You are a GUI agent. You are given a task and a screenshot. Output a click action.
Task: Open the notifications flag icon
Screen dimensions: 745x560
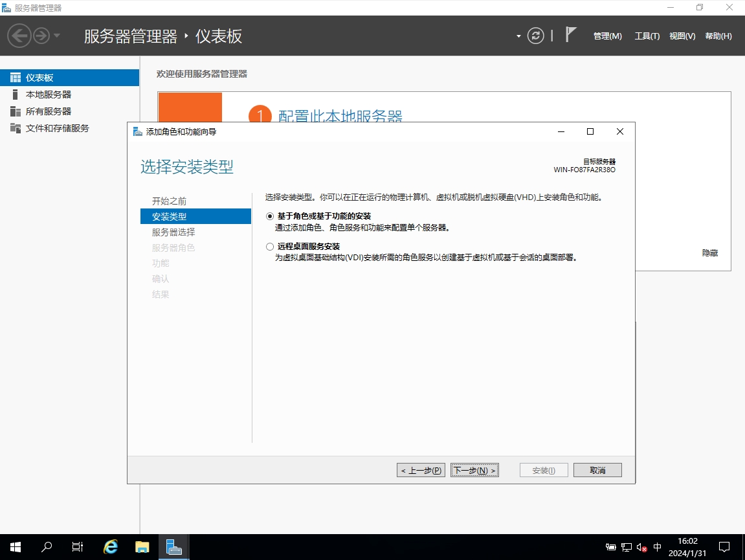pos(570,35)
